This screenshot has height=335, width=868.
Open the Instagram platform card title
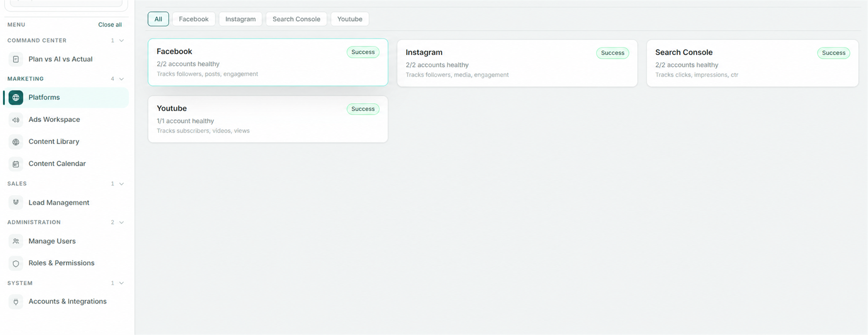click(x=424, y=52)
